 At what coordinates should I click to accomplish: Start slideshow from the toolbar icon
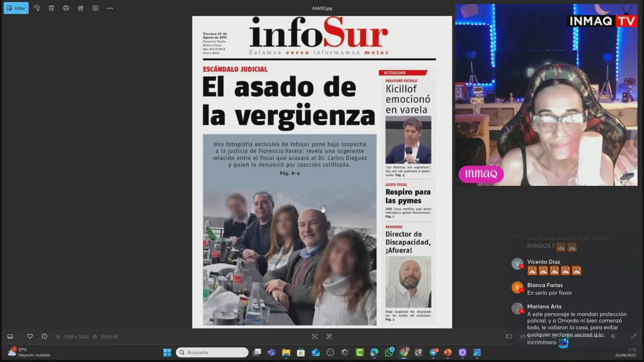pos(95,8)
